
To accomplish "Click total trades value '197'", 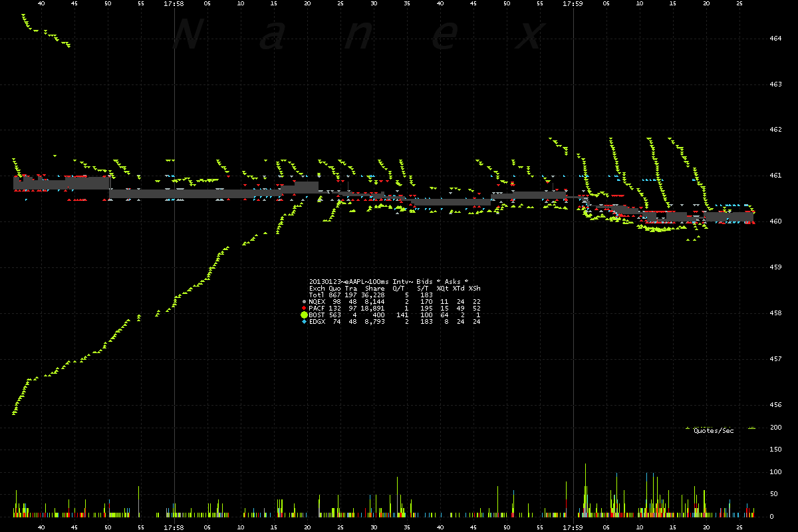I will click(350, 295).
